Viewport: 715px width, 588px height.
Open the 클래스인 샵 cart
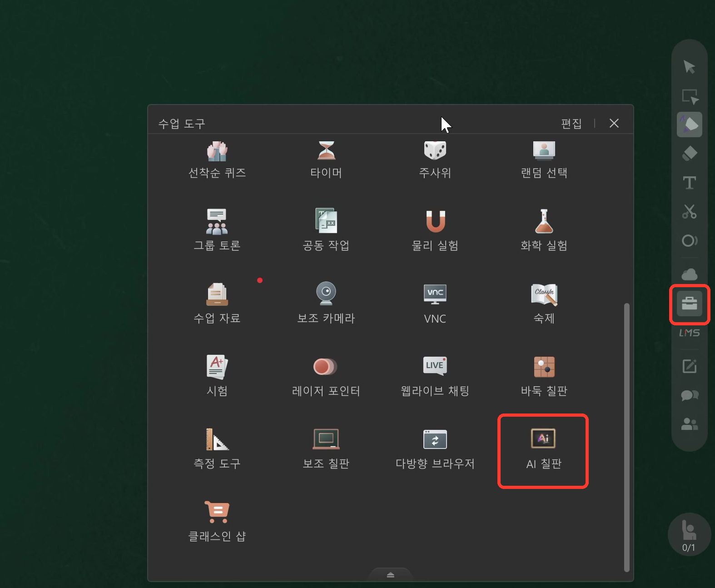pos(217,521)
